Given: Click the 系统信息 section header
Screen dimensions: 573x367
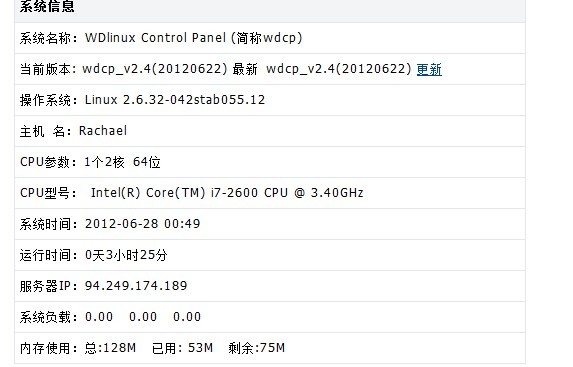Looking at the screenshot, I should 47,6.
